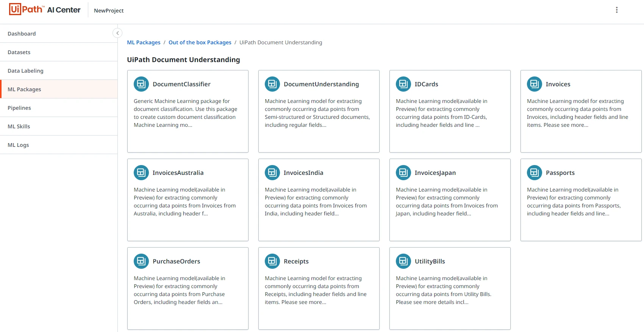Viewport: 644px width, 332px height.
Task: Open the Passports package title
Action: pos(560,173)
